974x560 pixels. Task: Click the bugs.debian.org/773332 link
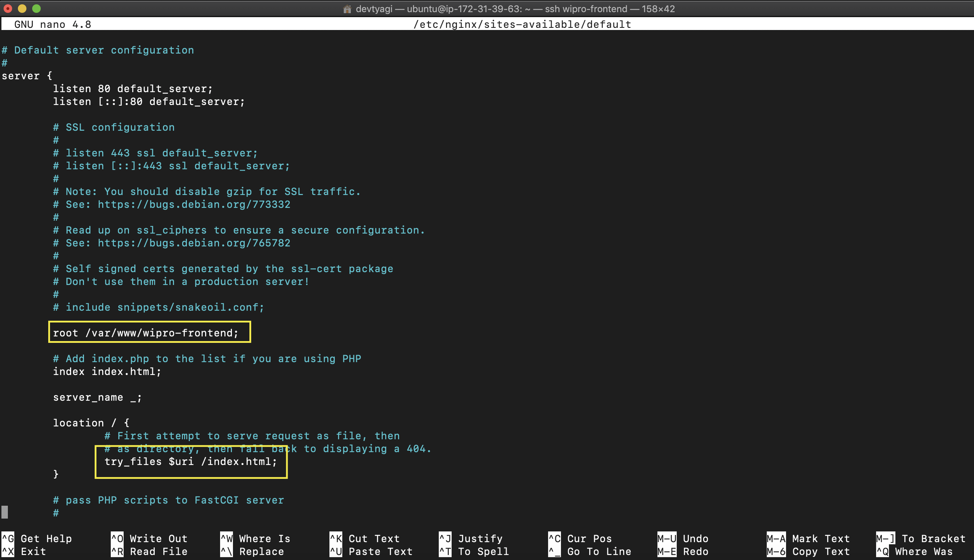pyautogui.click(x=194, y=204)
